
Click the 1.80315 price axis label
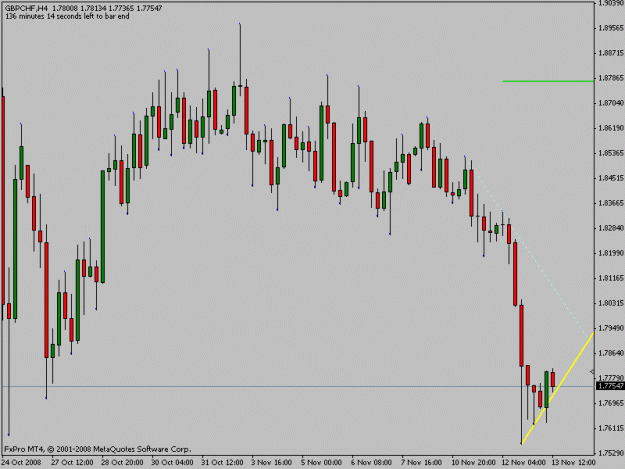click(611, 303)
